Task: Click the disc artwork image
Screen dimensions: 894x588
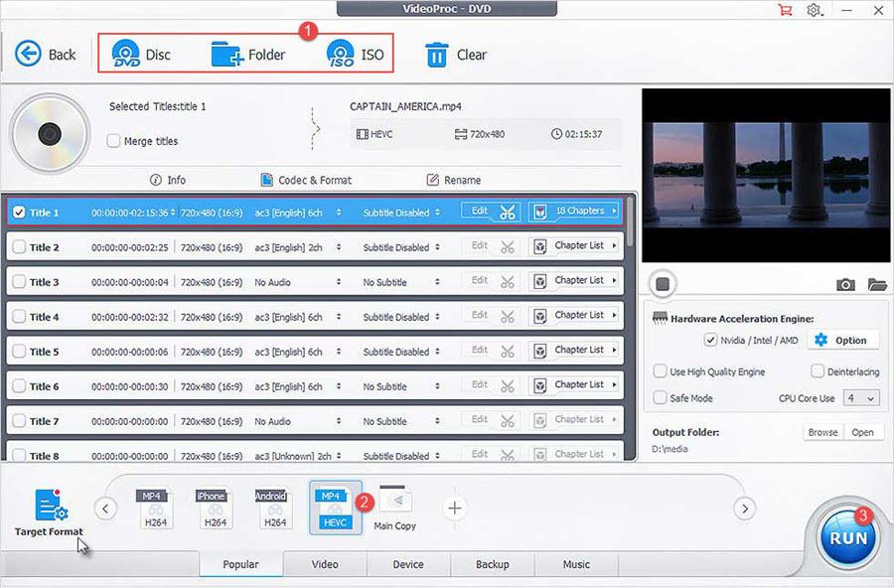Action: click(50, 134)
